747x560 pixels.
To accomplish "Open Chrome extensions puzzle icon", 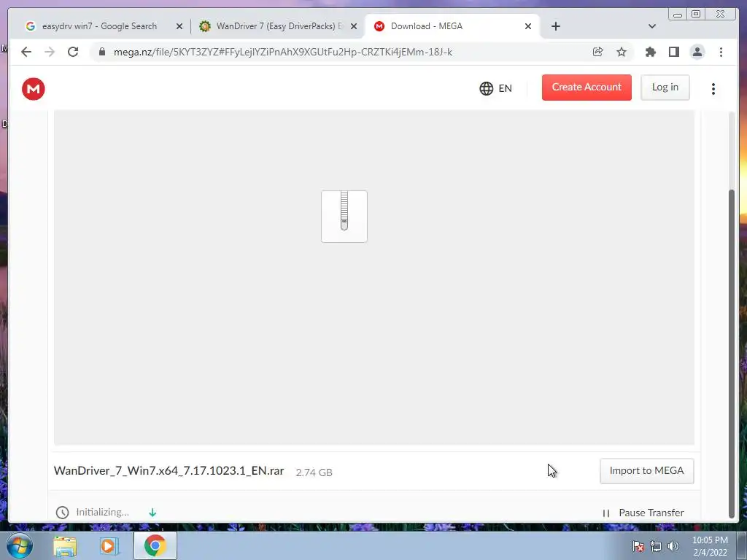I will coord(650,52).
